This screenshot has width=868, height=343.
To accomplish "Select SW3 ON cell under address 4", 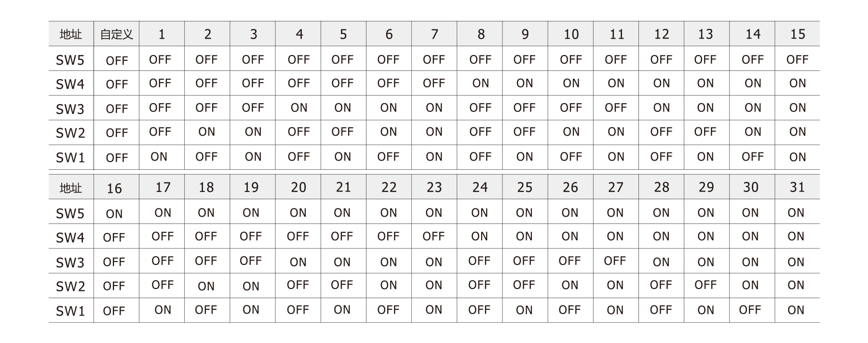I will tap(299, 108).
